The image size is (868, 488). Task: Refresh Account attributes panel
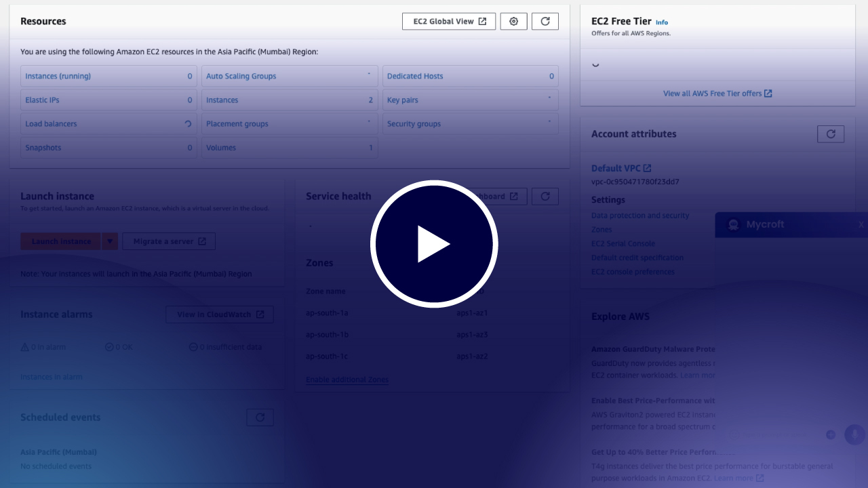coord(831,134)
